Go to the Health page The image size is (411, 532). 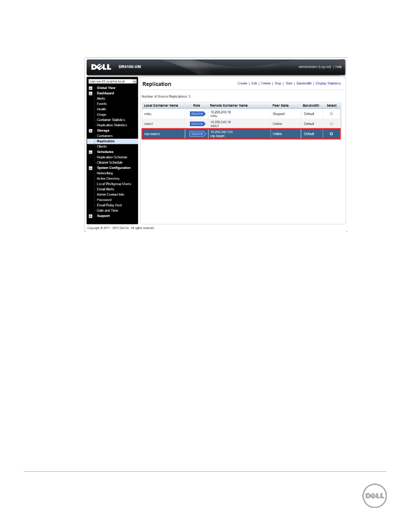tap(101, 109)
